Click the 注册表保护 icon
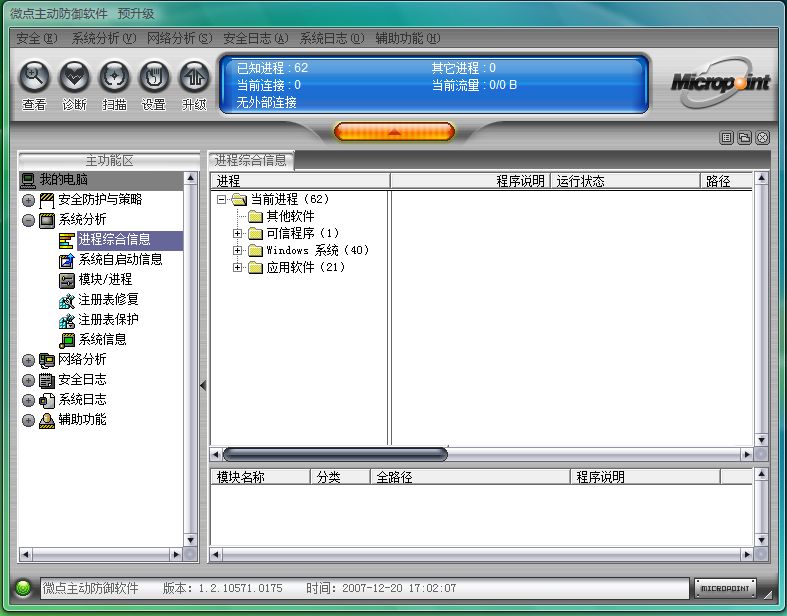787x616 pixels. click(x=66, y=320)
